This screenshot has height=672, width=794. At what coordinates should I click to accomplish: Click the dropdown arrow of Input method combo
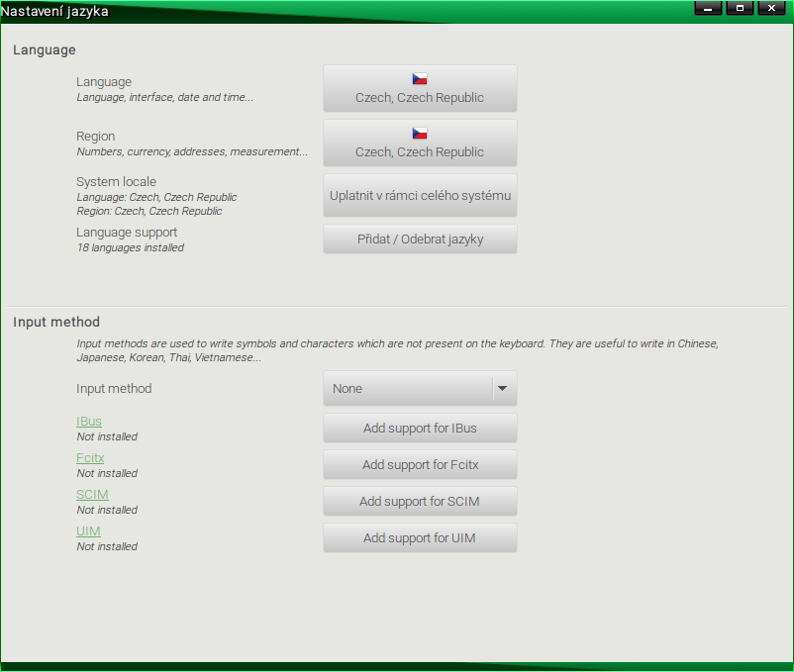point(502,389)
